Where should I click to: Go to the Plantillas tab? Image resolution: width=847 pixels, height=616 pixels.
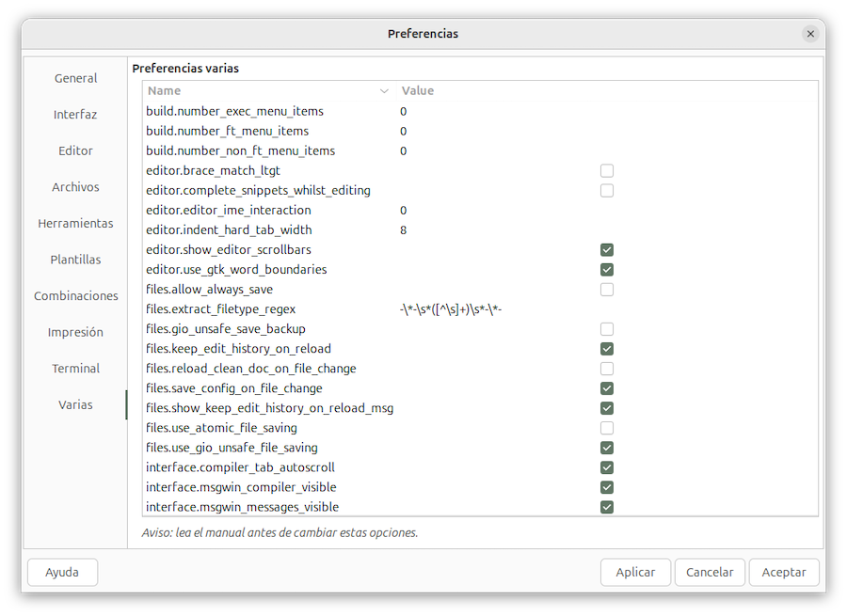click(75, 260)
